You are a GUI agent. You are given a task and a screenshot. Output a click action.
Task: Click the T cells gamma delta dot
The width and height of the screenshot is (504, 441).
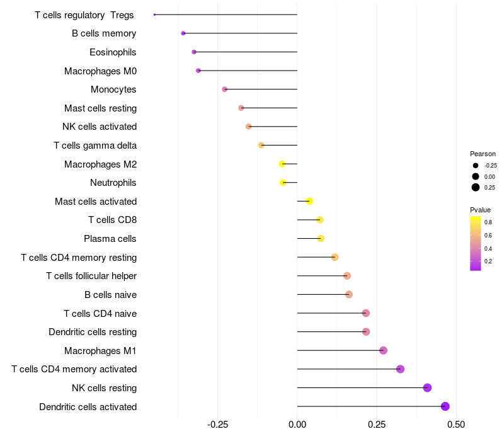261,146
